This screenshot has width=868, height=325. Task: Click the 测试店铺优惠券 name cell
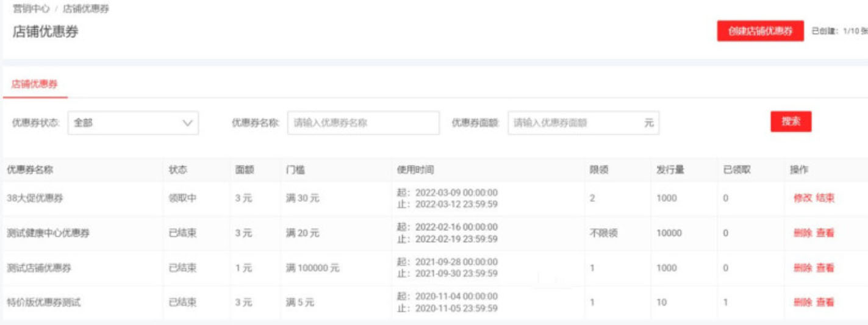(39, 268)
